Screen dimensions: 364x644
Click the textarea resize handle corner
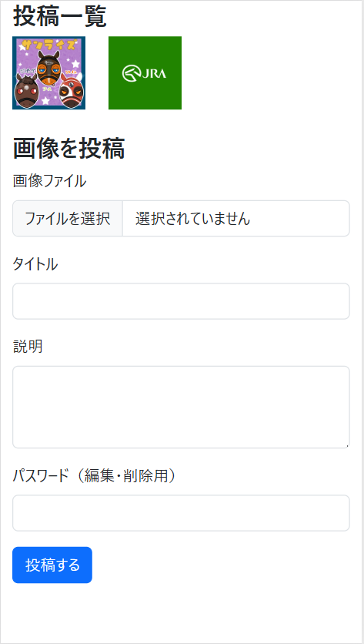tap(347, 445)
